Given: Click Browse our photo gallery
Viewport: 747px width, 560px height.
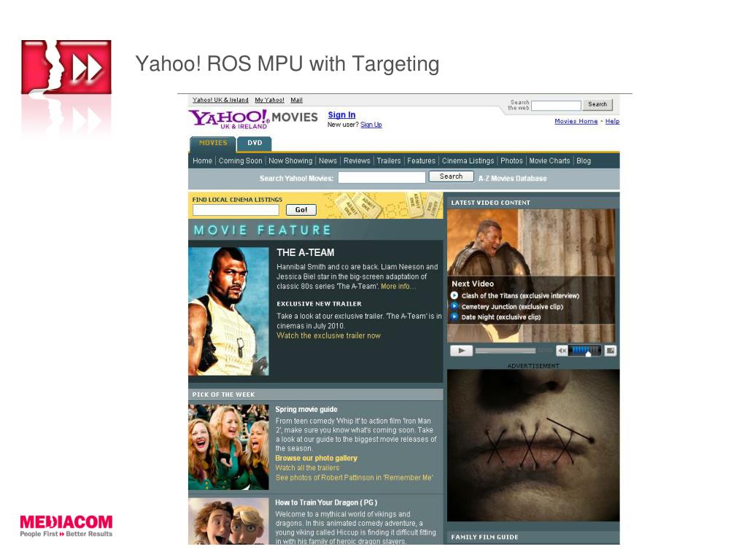Looking at the screenshot, I should (317, 458).
